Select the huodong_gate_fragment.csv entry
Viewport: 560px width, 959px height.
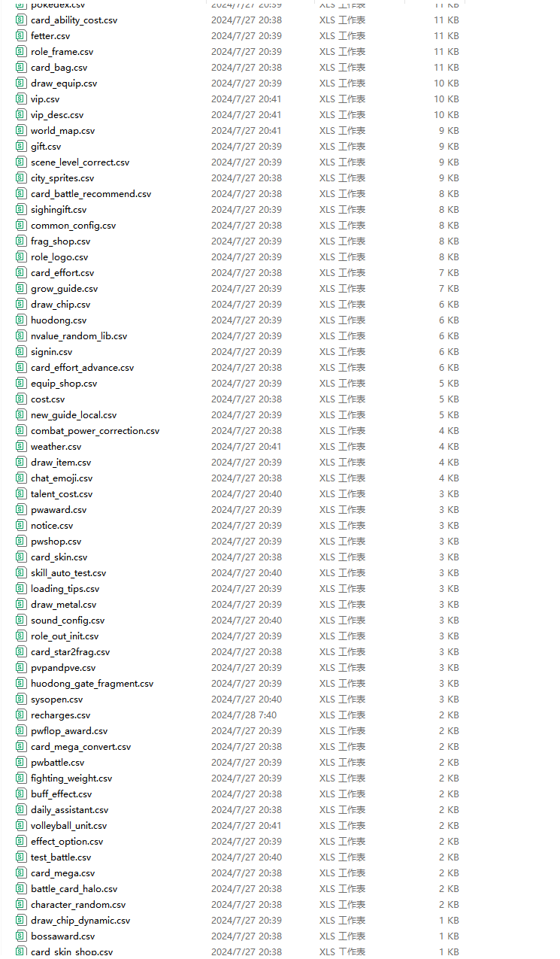pos(92,684)
